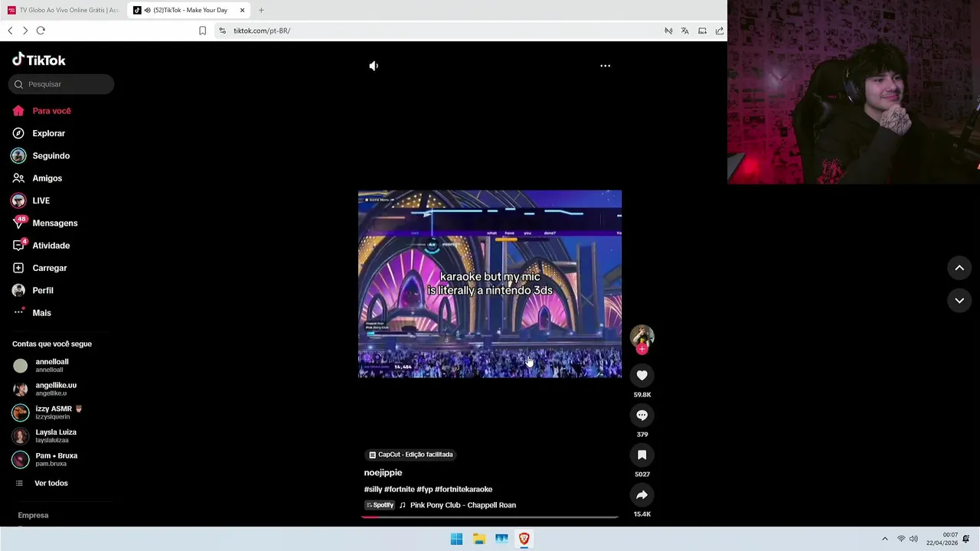Image resolution: width=980 pixels, height=551 pixels.
Task: Open volume tray icon
Action: (x=914, y=539)
